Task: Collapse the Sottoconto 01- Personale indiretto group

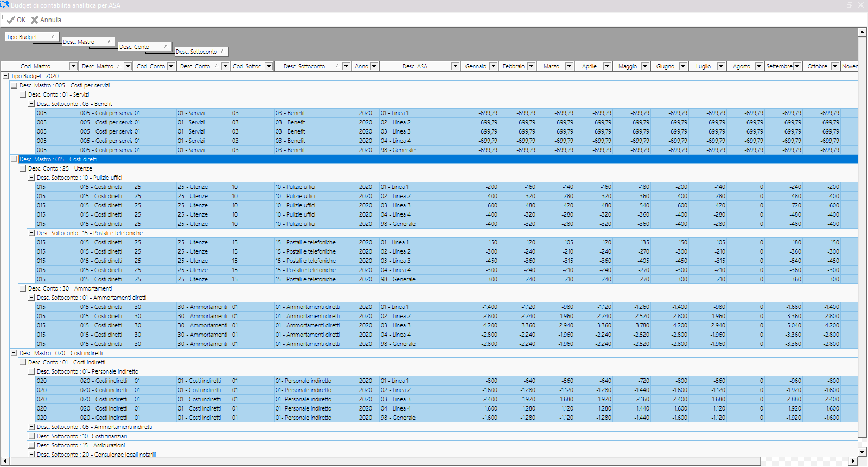Action: pyautogui.click(x=31, y=371)
